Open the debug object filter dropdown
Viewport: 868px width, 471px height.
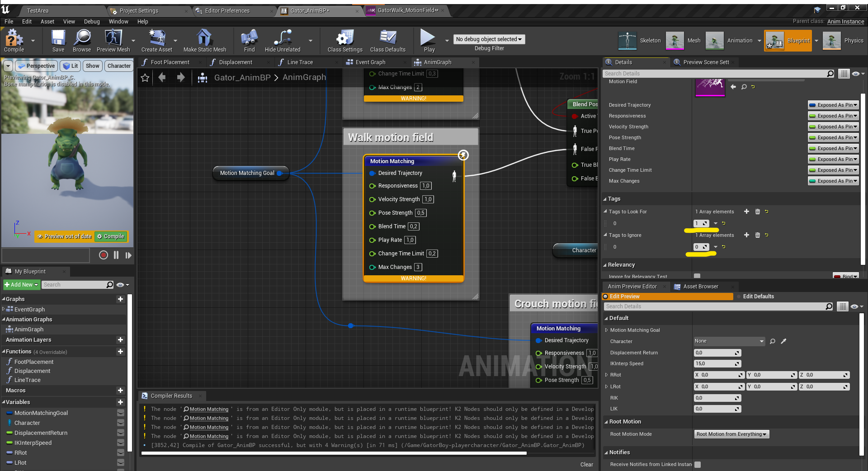click(489, 39)
